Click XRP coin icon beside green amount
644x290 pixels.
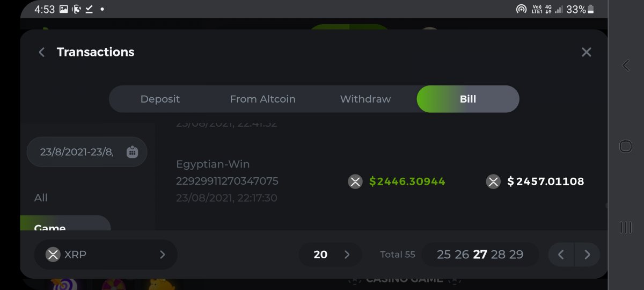click(x=355, y=182)
